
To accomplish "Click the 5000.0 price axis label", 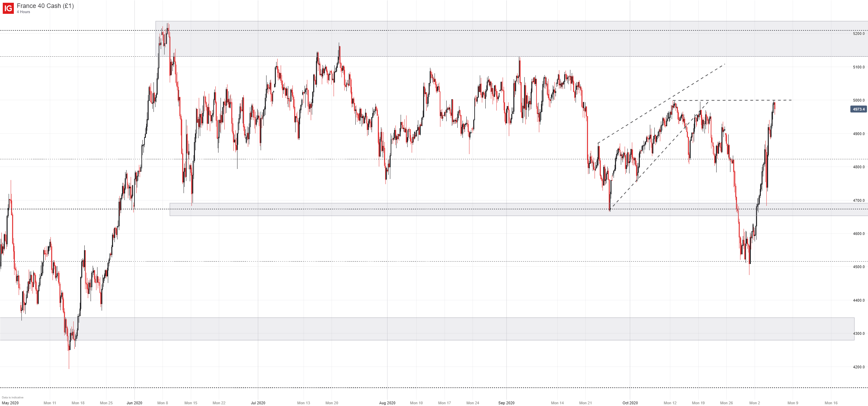I will coord(859,100).
